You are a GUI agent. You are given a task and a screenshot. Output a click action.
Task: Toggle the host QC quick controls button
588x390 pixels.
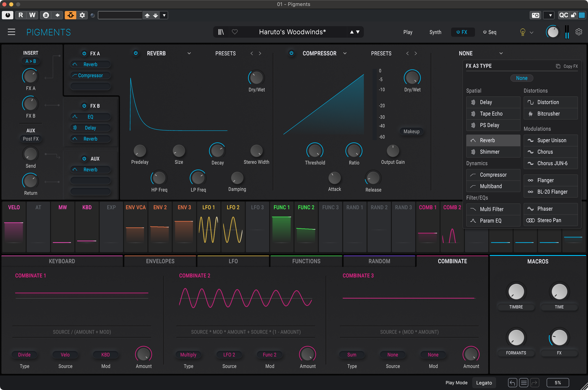563,15
